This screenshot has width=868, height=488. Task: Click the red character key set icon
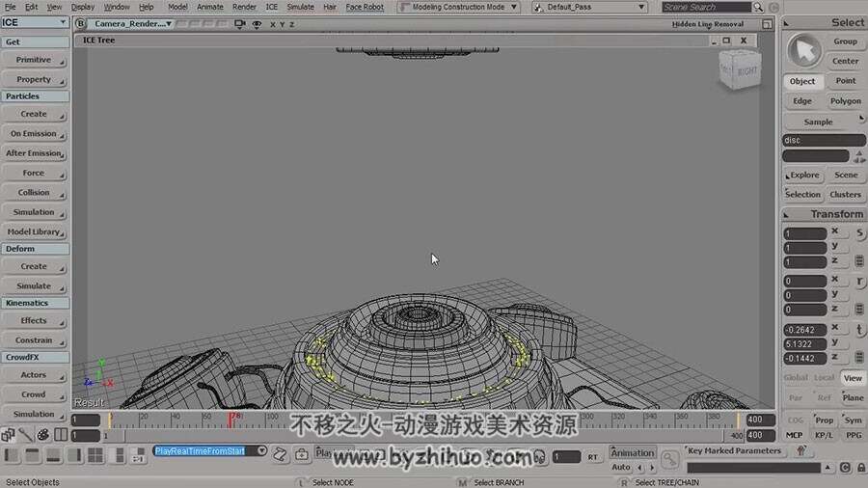click(x=801, y=451)
